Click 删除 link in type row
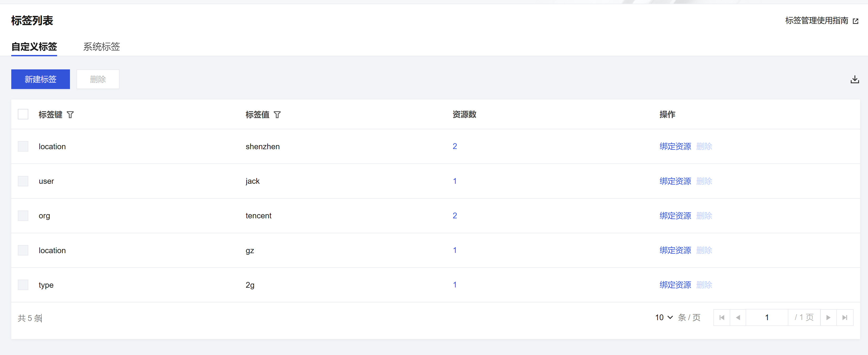This screenshot has height=355, width=868. pyautogui.click(x=704, y=285)
